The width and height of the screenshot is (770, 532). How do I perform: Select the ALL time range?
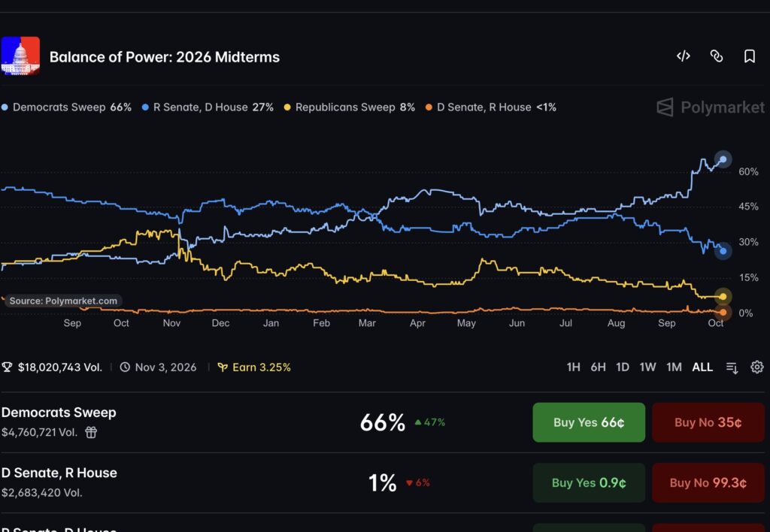point(702,367)
